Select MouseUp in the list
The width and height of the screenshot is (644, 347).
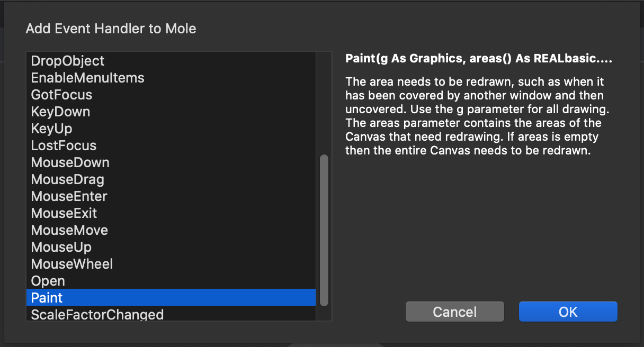[171, 247]
